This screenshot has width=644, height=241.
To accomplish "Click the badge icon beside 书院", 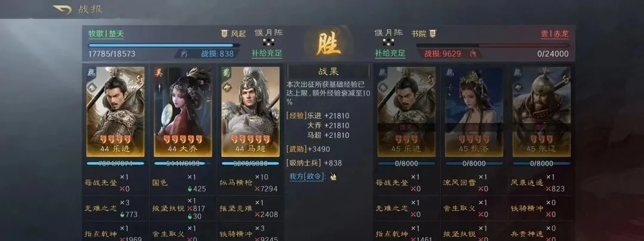I will (x=432, y=33).
